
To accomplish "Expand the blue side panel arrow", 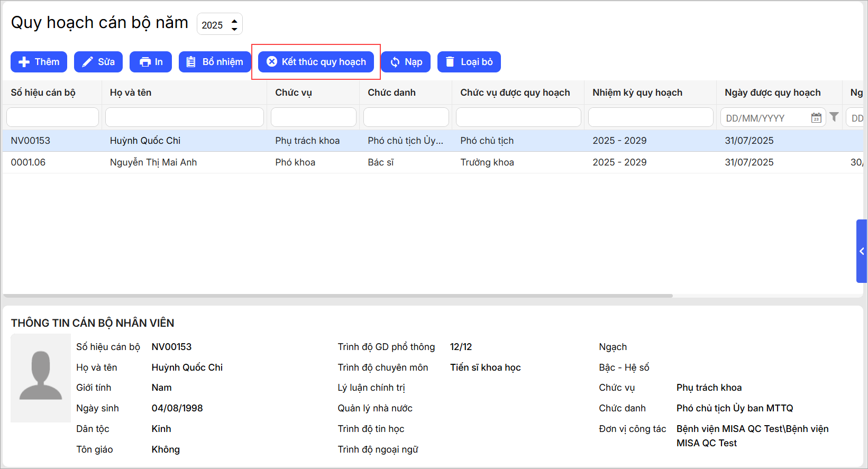I will click(862, 251).
